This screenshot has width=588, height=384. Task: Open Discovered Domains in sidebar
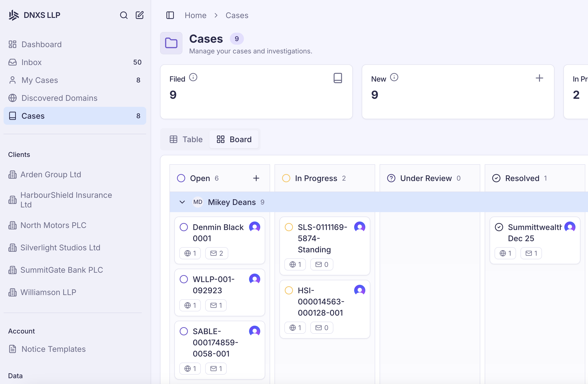59,98
